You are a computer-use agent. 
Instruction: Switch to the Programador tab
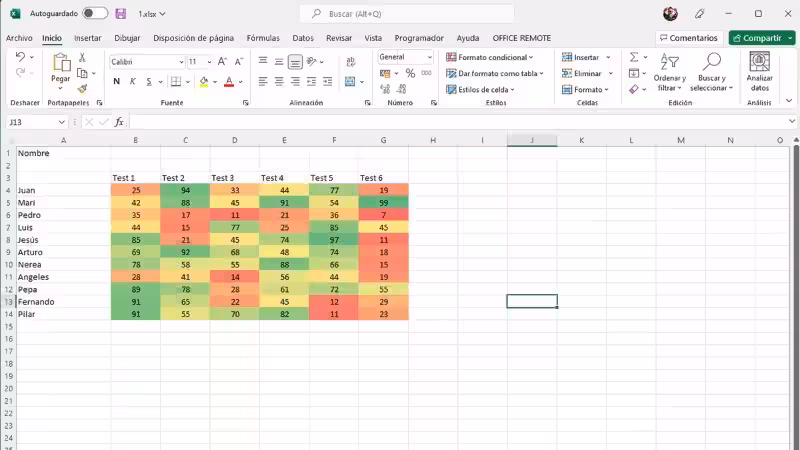coord(419,38)
